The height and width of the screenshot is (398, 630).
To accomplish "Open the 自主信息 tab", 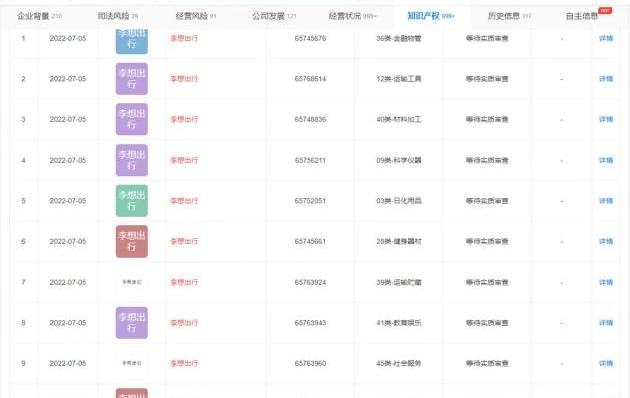I will [x=581, y=16].
